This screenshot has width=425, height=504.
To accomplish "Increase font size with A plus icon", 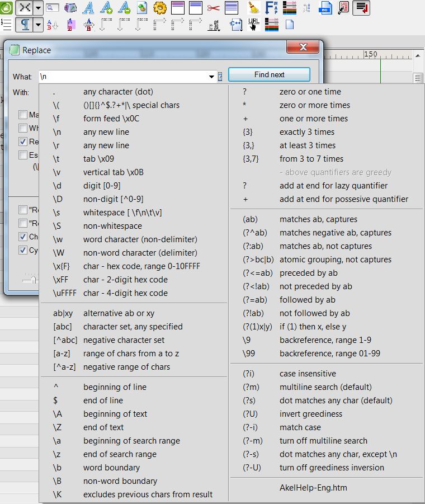I will [106, 8].
